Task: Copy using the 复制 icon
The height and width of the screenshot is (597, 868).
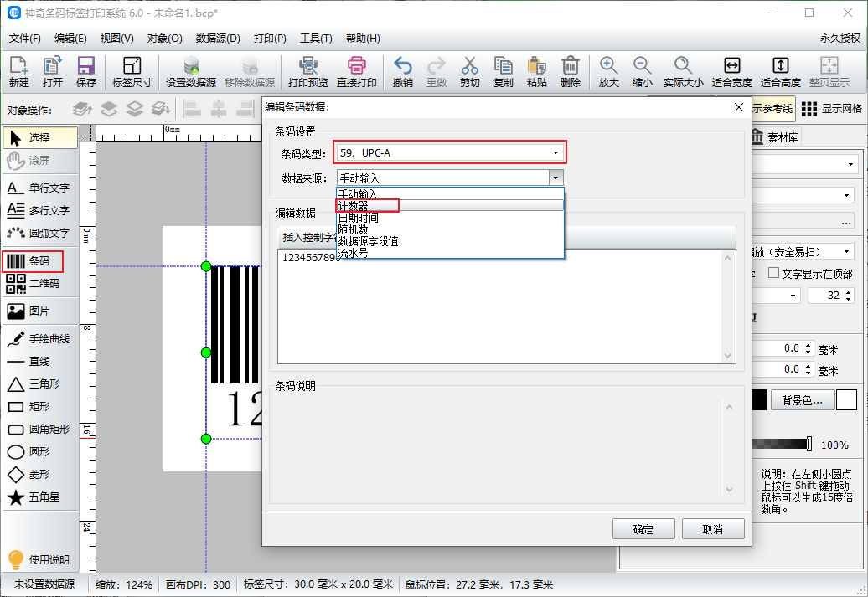Action: 504,72
